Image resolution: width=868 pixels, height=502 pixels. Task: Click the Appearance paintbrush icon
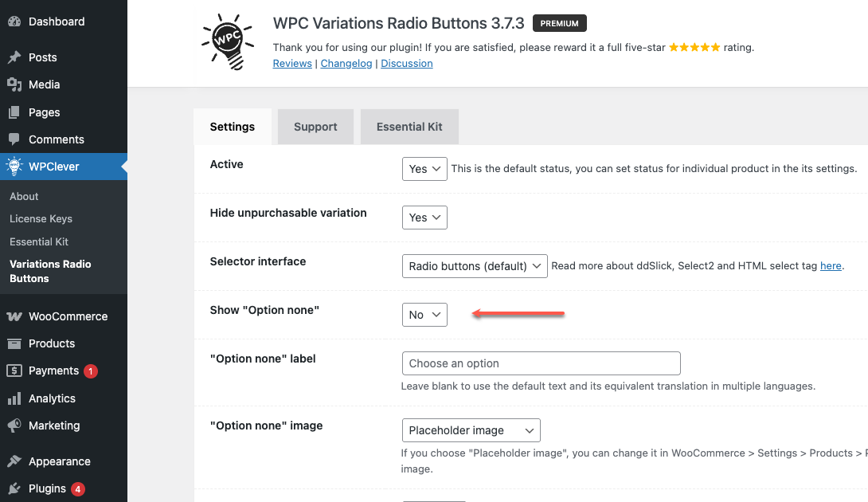(14, 461)
